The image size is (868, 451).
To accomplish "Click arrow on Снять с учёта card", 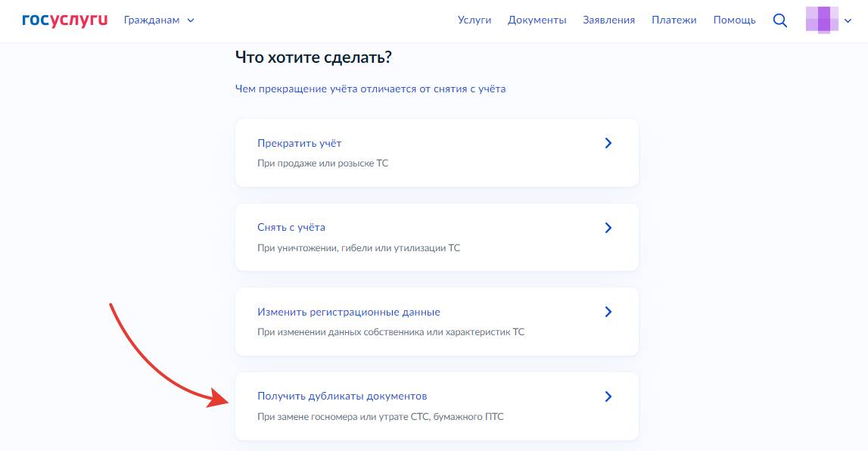I will click(608, 228).
